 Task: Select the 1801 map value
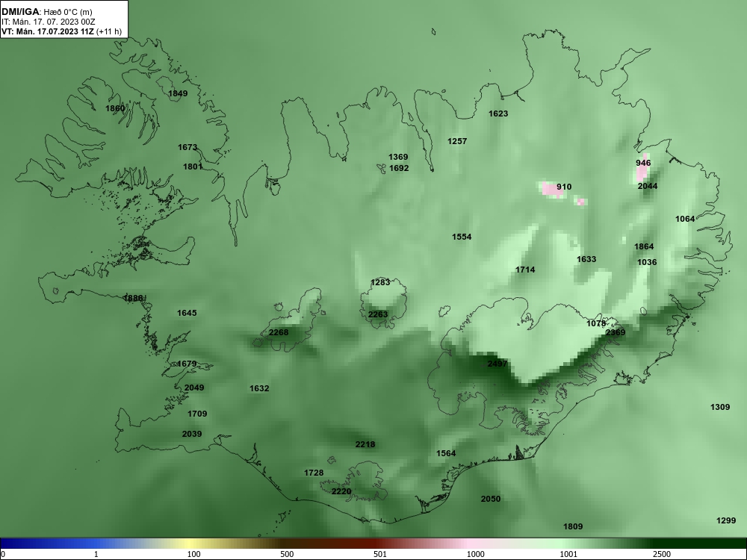click(x=193, y=167)
